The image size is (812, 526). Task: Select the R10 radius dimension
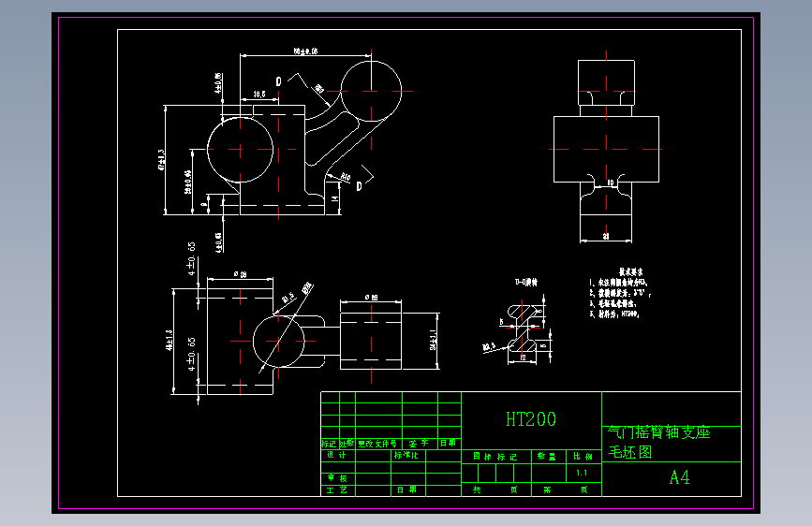click(x=346, y=178)
